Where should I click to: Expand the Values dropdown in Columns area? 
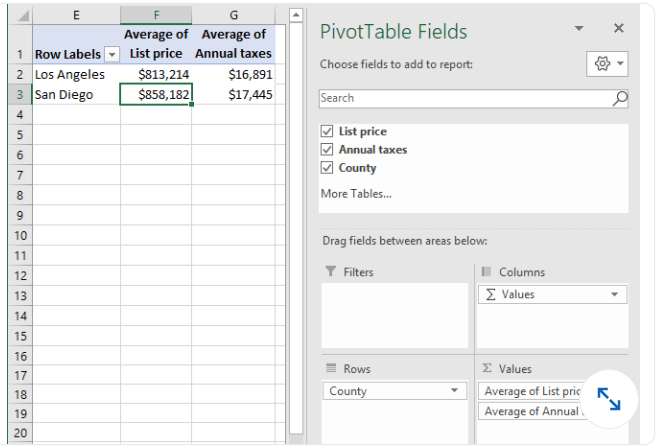click(614, 294)
